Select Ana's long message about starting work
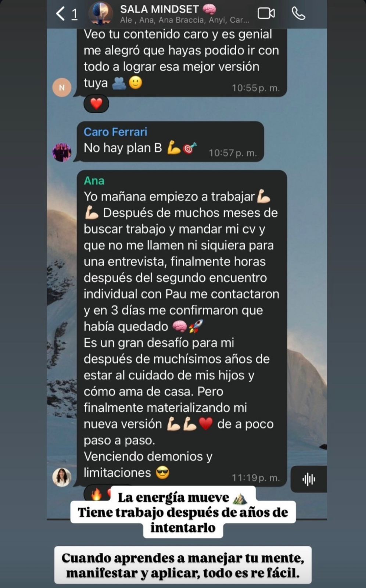The height and width of the screenshot is (588, 366). coord(182,328)
